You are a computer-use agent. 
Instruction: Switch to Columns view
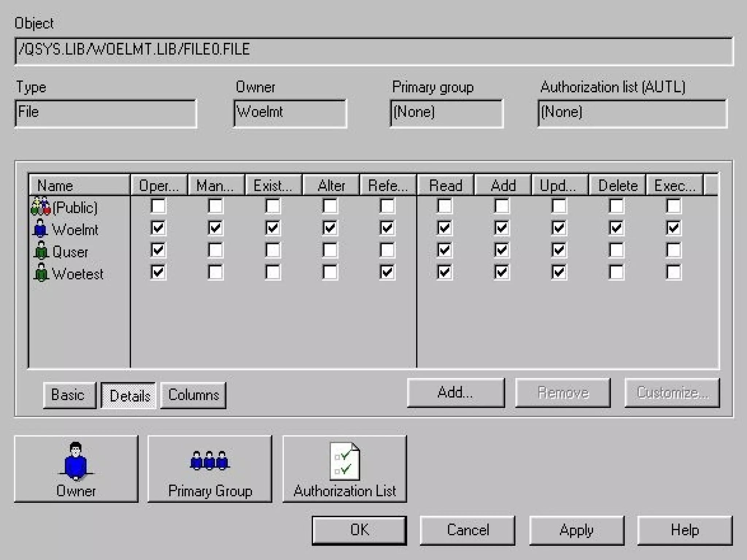(193, 395)
